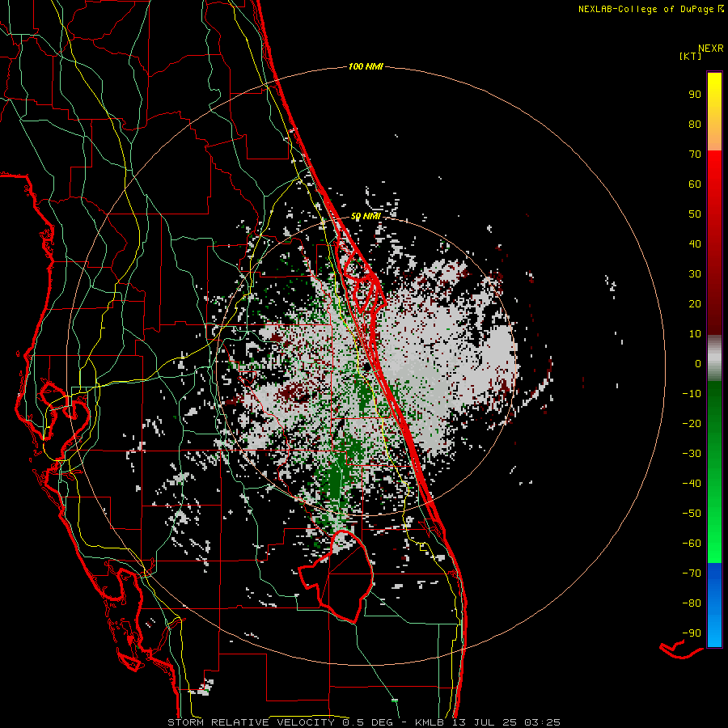Pick the yellow top segment of color bar
Image resolution: width=728 pixels, height=728 pixels.
click(714, 112)
